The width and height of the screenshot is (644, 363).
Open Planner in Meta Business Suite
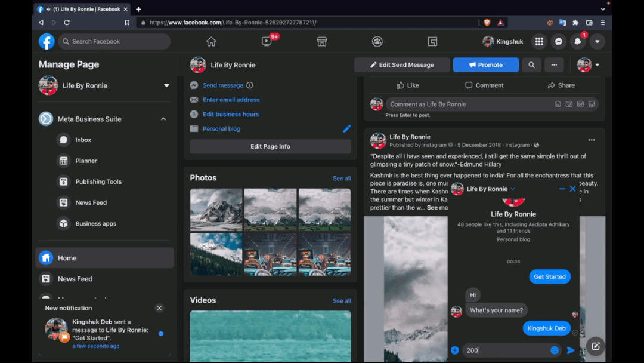point(86,161)
